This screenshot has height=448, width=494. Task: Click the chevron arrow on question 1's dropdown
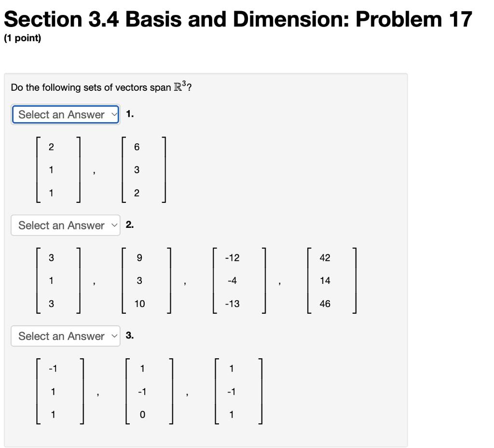(x=114, y=114)
